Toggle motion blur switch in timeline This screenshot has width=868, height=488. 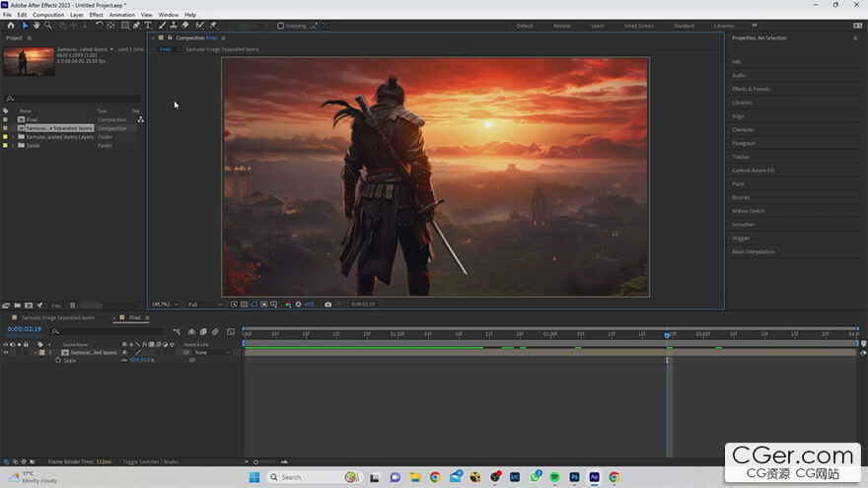tap(215, 332)
